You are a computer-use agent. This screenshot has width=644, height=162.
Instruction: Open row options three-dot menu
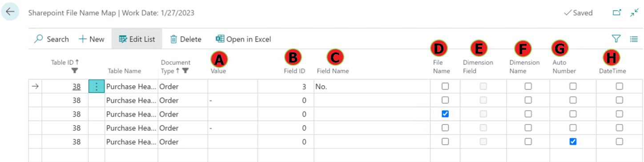(97, 87)
